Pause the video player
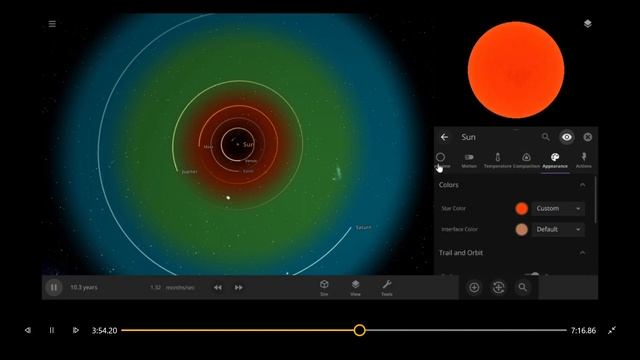Viewport: 640px width, 360px height. click(x=52, y=330)
